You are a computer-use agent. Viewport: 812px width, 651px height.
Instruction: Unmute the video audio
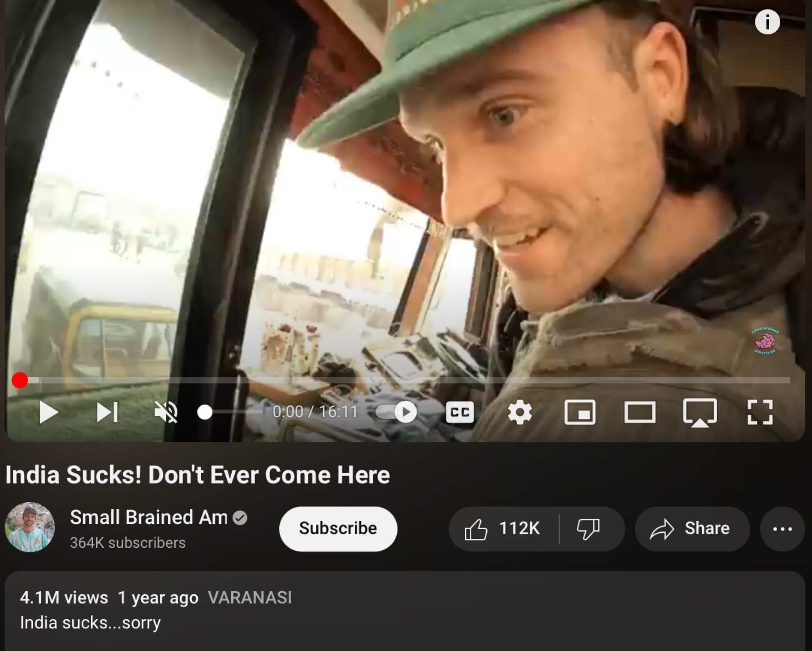pos(166,412)
